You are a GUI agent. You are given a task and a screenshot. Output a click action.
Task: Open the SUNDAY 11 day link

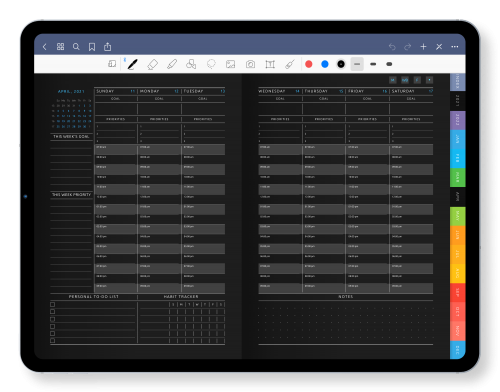116,91
